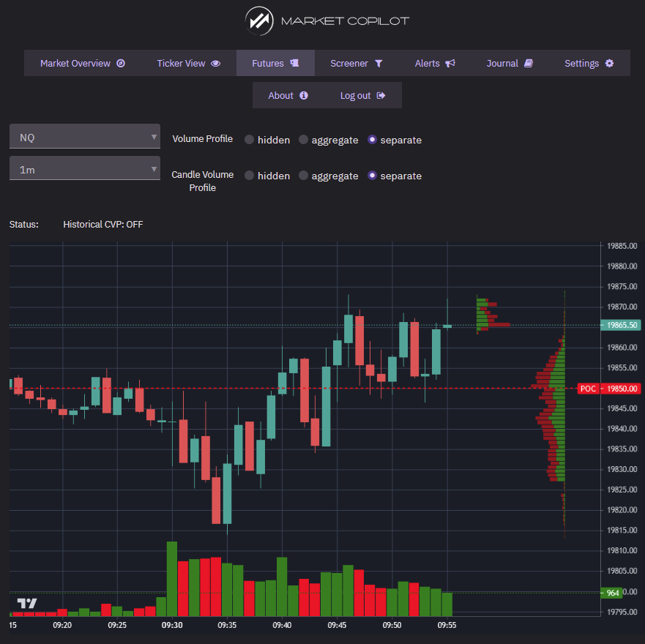Click the 09:30 time axis label

coord(172,625)
